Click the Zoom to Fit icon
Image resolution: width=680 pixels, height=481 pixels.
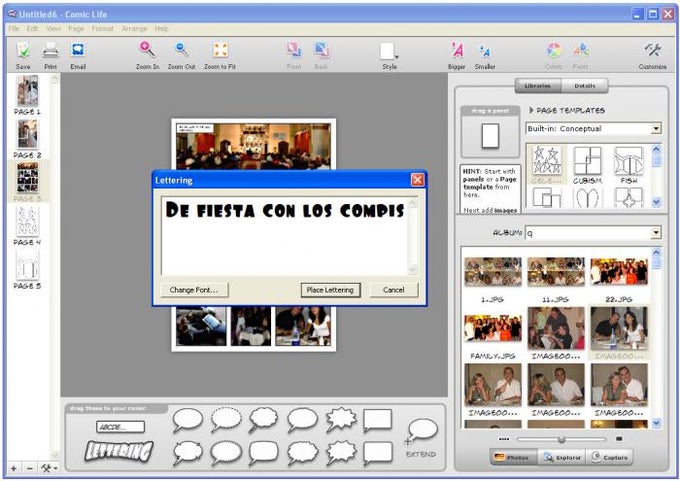click(x=220, y=50)
